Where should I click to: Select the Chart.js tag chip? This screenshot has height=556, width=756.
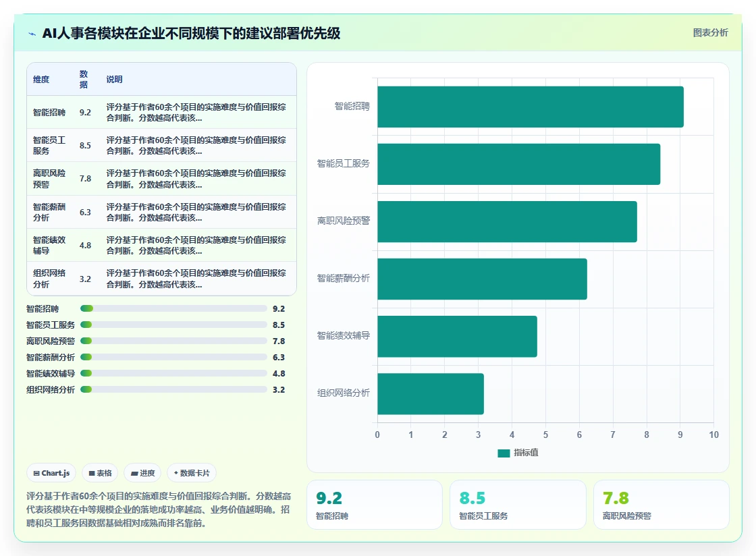[x=51, y=473]
